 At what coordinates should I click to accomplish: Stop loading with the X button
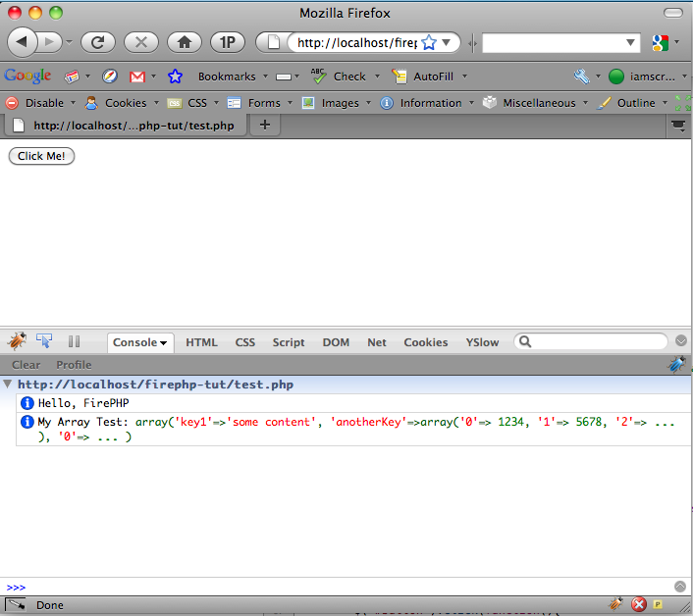141,42
